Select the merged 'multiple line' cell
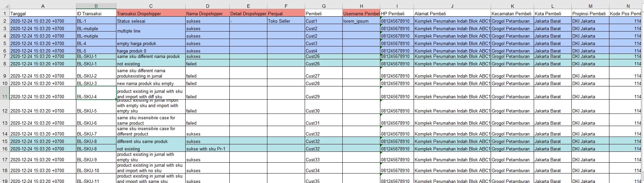Viewport: 644px width, 183px height. 151,31
